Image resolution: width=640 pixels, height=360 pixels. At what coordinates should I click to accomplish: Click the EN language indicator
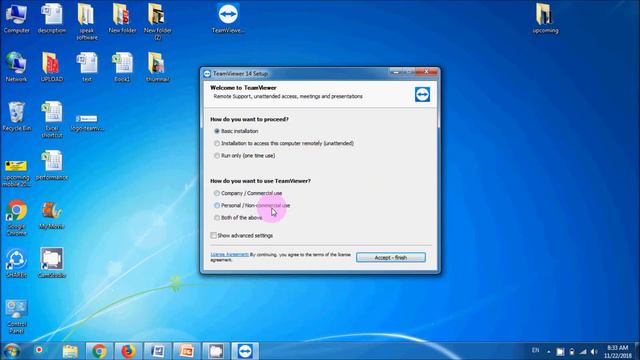pos(536,350)
